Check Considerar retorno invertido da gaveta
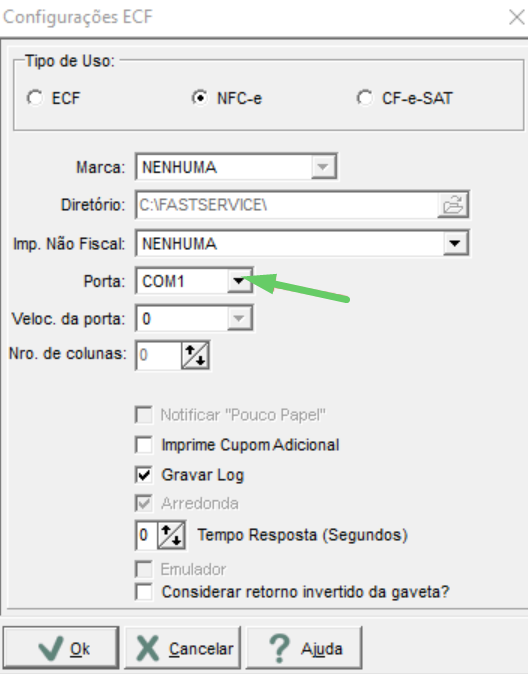Image resolution: width=528 pixels, height=674 pixels. tap(144, 592)
